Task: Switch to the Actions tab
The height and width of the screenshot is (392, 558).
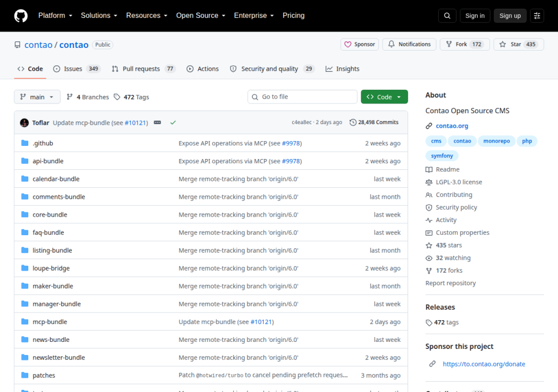Action: pos(203,69)
